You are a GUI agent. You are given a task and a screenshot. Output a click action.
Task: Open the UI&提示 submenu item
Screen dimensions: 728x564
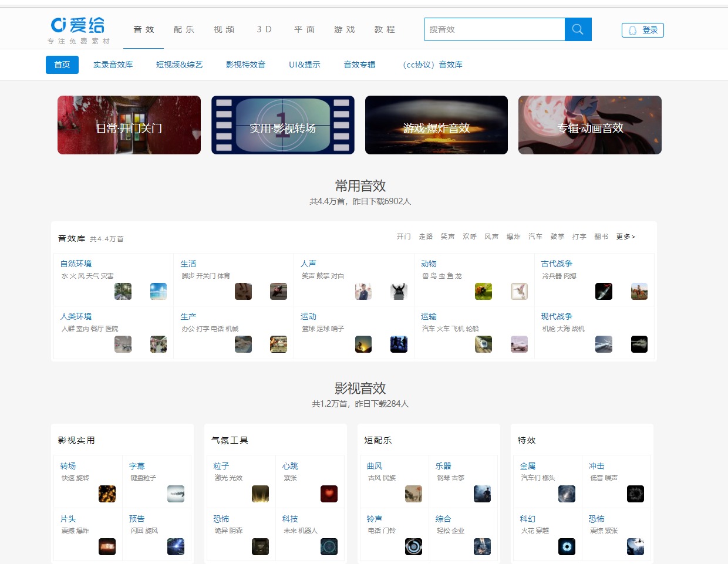tap(304, 65)
